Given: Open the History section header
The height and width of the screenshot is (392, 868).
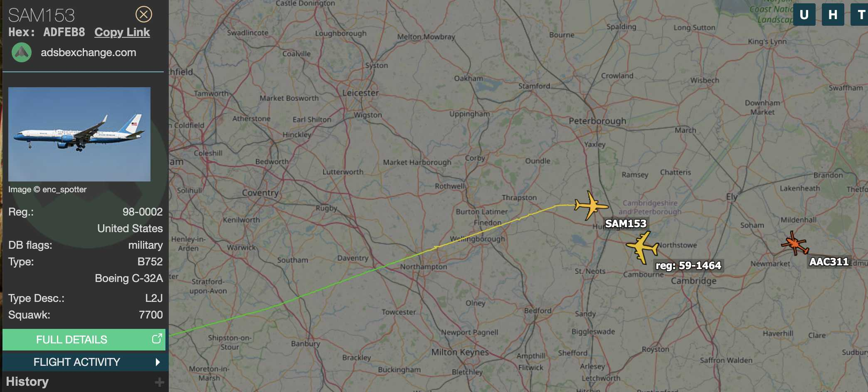Looking at the screenshot, I should 27,382.
